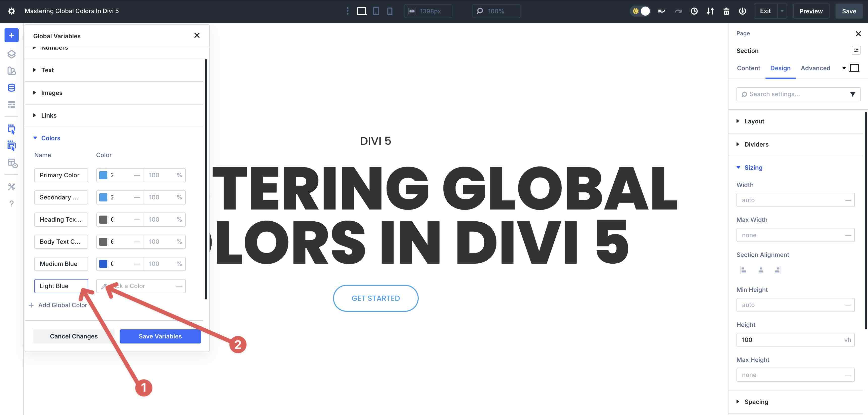Select the center section alignment option
The width and height of the screenshot is (868, 415).
point(761,270)
